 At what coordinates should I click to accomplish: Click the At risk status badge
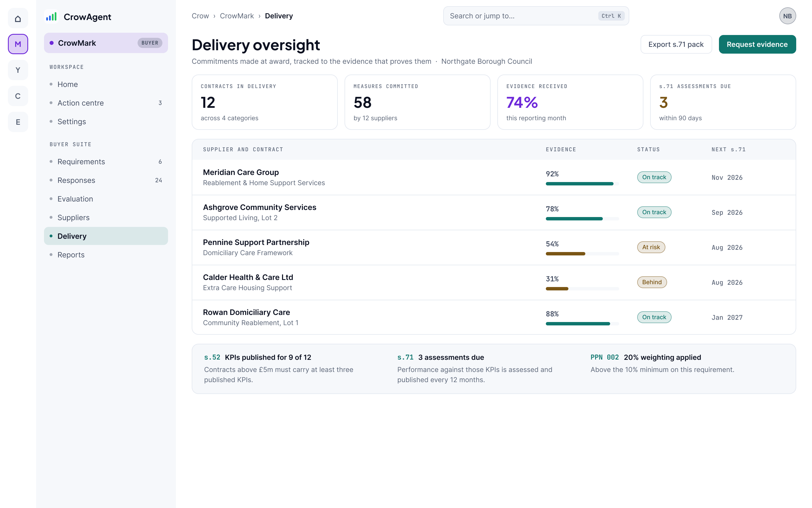[651, 247]
